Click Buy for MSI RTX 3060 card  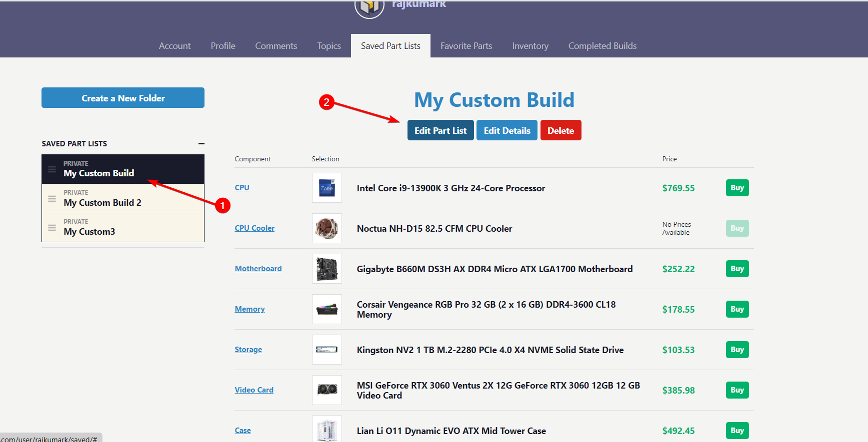click(737, 390)
